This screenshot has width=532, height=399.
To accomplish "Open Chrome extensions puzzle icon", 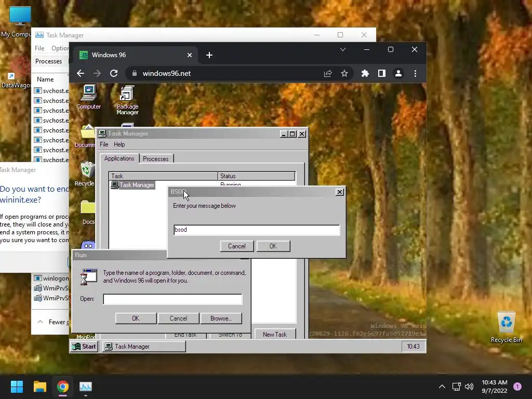I will pyautogui.click(x=365, y=73).
